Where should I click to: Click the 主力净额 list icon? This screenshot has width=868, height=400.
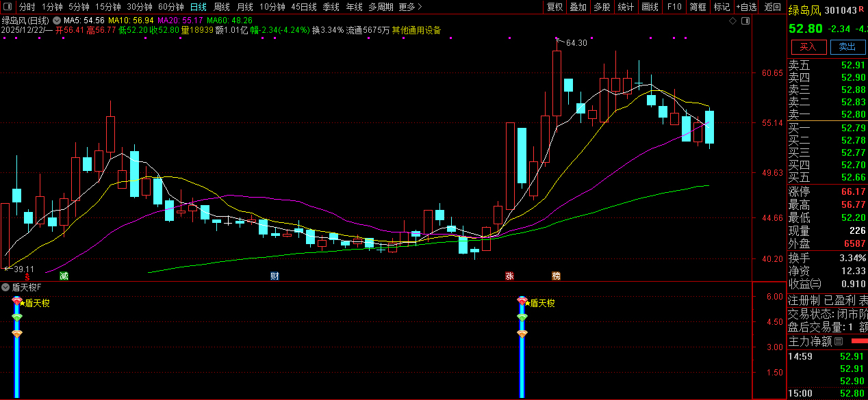(x=839, y=341)
